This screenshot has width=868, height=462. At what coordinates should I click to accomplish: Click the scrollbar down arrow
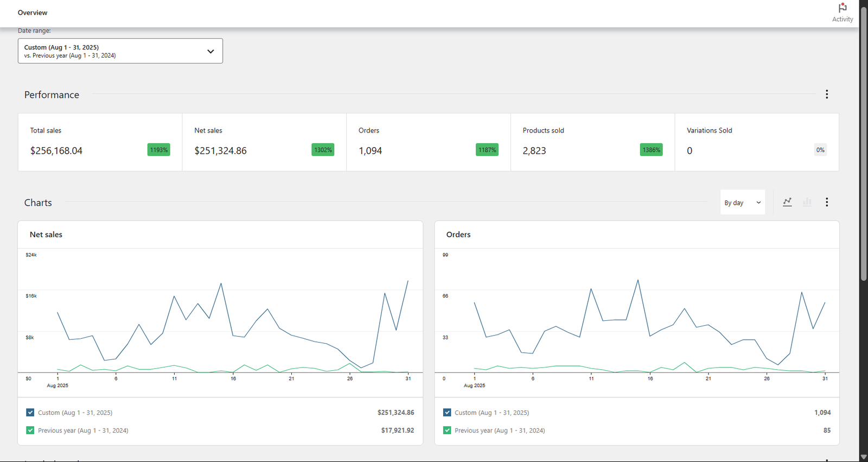click(863, 457)
